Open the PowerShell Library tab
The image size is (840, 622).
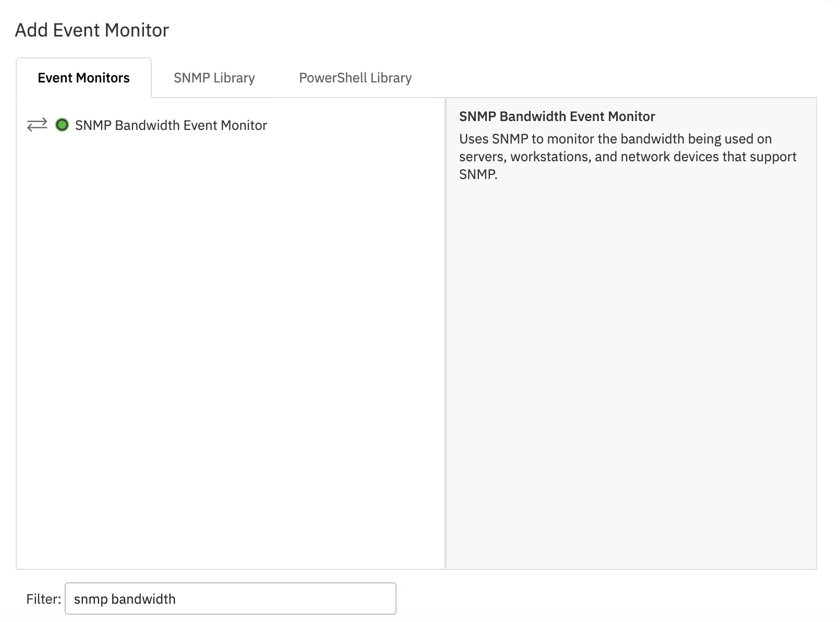pos(355,77)
